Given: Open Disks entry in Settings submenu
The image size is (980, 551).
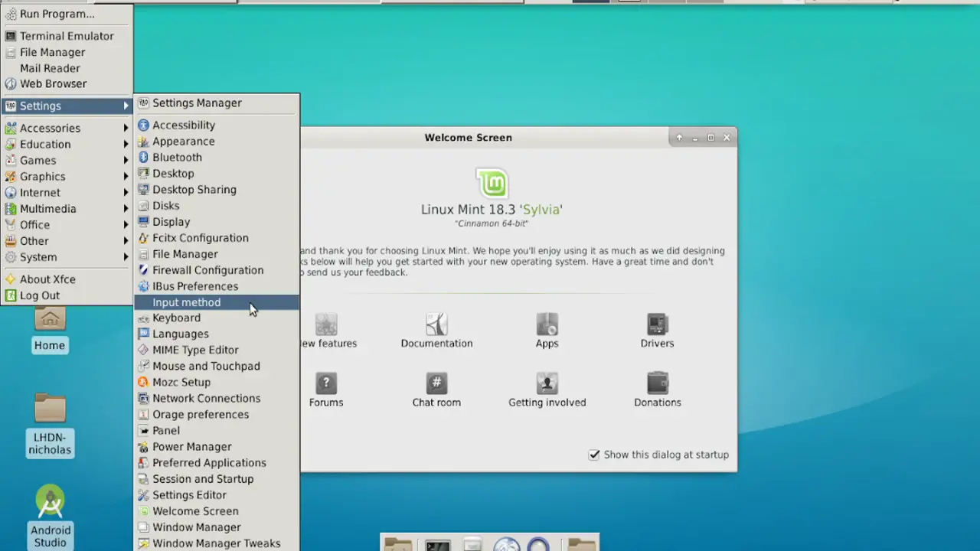Looking at the screenshot, I should click(x=217, y=205).
